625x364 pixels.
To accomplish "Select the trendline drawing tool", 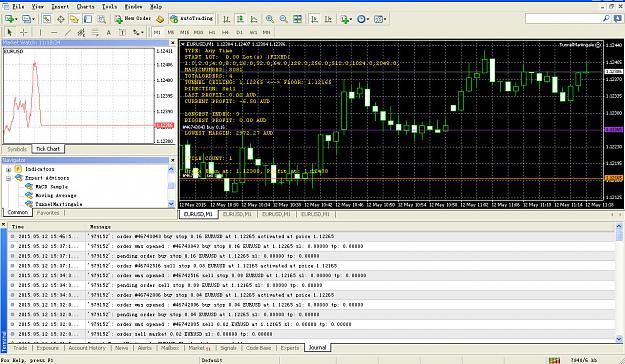I will 68,32.
